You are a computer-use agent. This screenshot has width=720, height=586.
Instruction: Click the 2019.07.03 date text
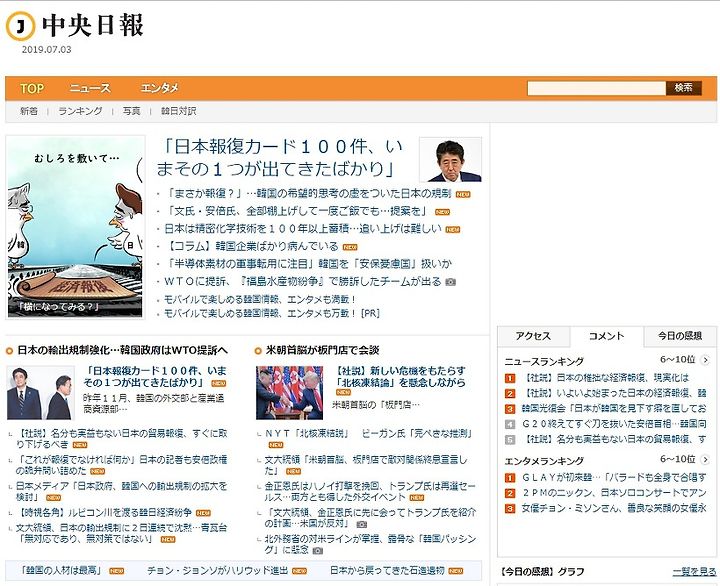click(46, 50)
